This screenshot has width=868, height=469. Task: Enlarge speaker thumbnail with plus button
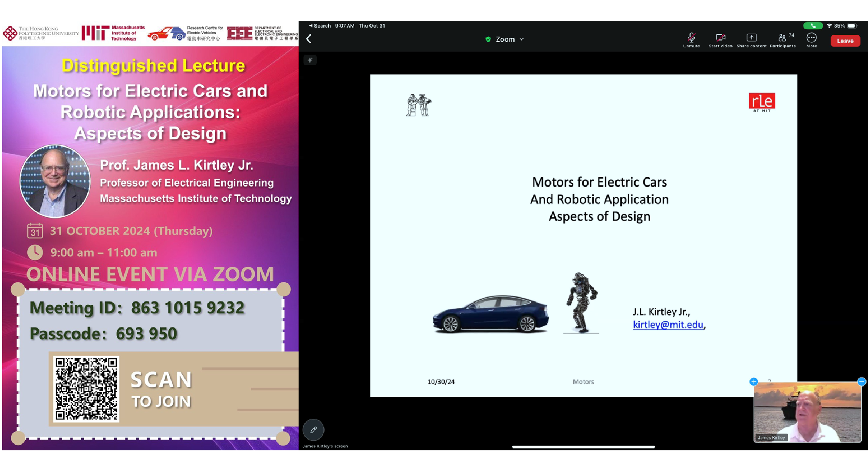[753, 382]
